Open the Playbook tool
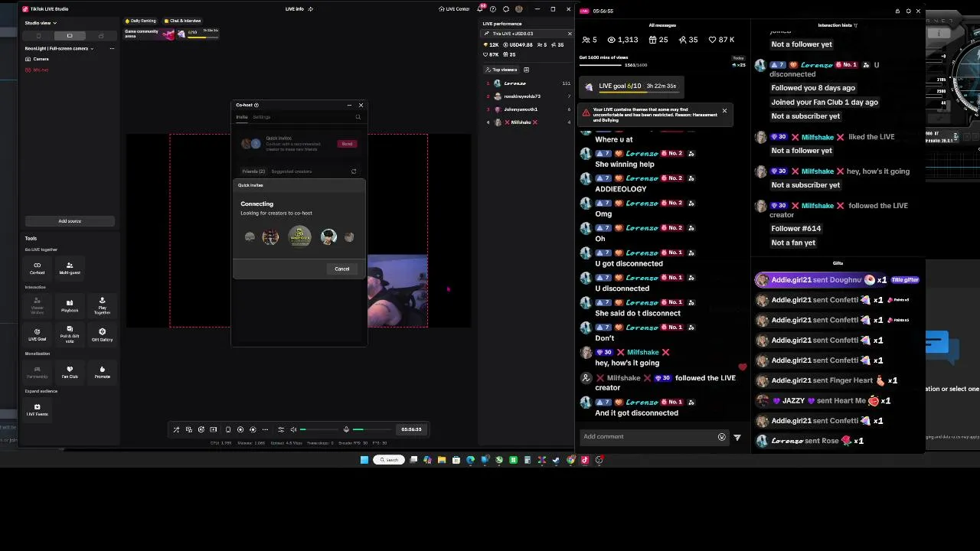 pyautogui.click(x=70, y=305)
